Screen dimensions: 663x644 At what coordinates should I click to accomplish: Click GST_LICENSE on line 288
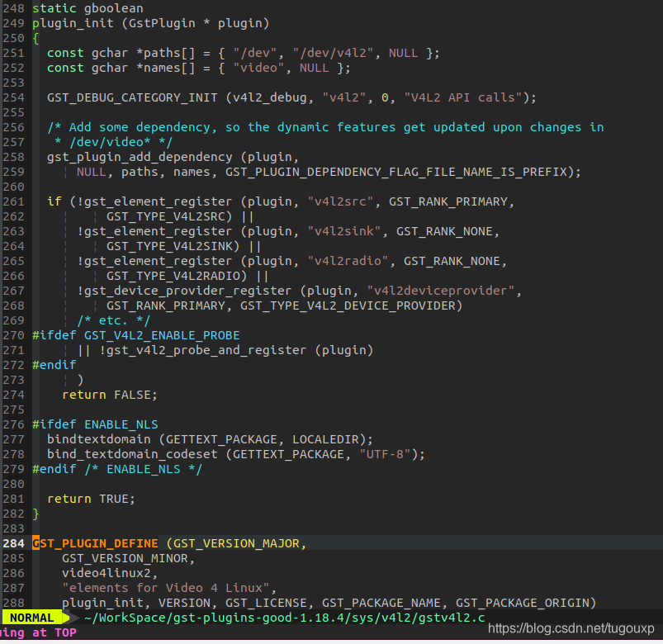pyautogui.click(x=266, y=603)
